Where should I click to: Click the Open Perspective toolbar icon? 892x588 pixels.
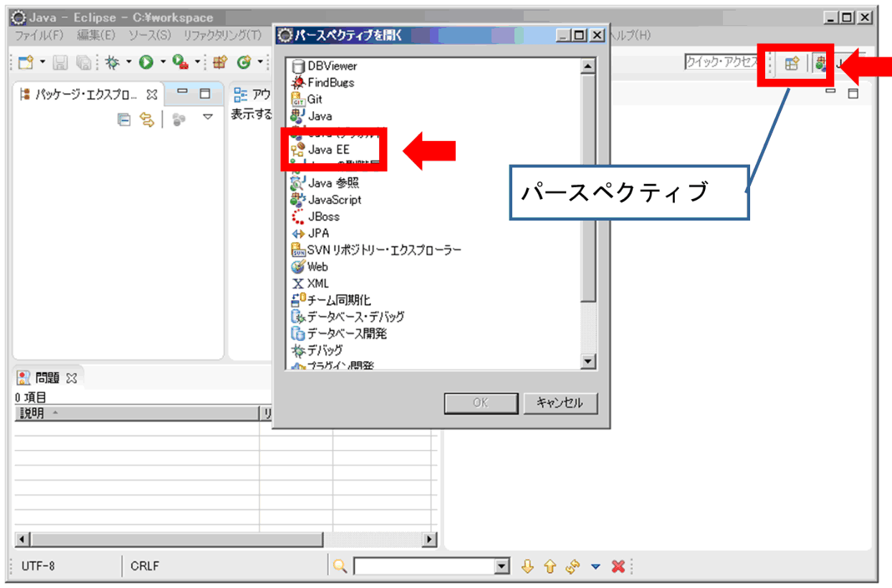coord(791,64)
